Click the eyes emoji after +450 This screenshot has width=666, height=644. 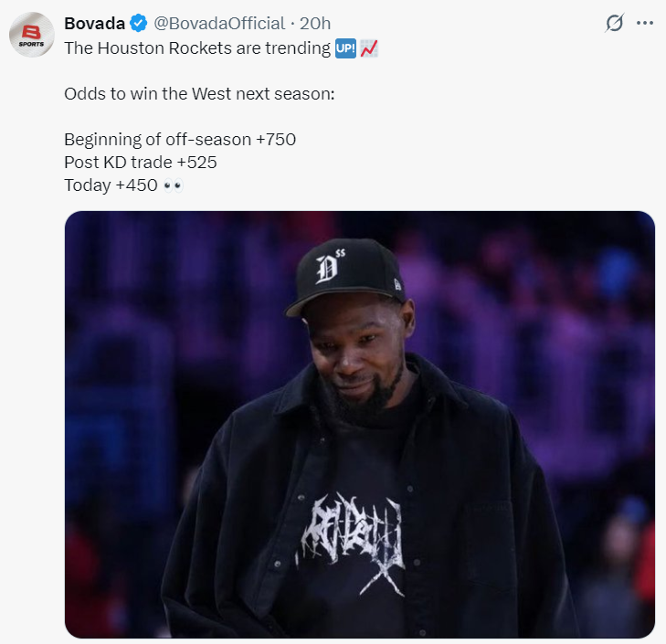point(173,185)
